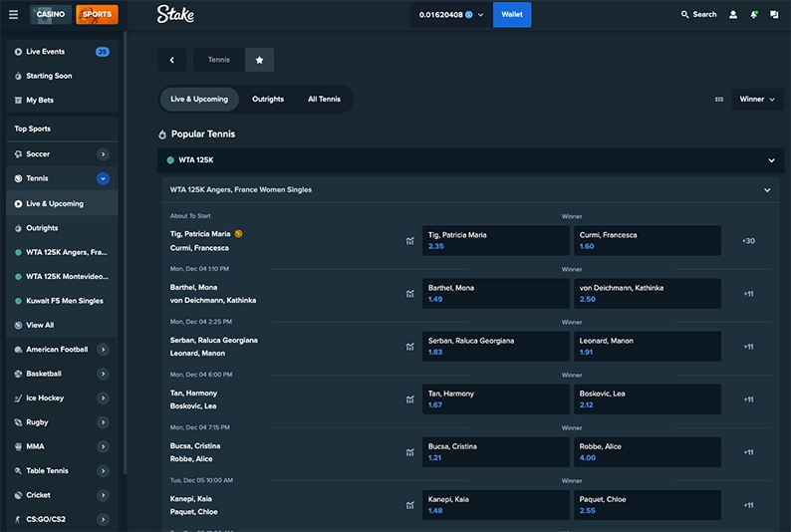Screen dimensions: 791x532
Task: Bet on Bucsa, Cristina at 1.21
Action: point(495,452)
